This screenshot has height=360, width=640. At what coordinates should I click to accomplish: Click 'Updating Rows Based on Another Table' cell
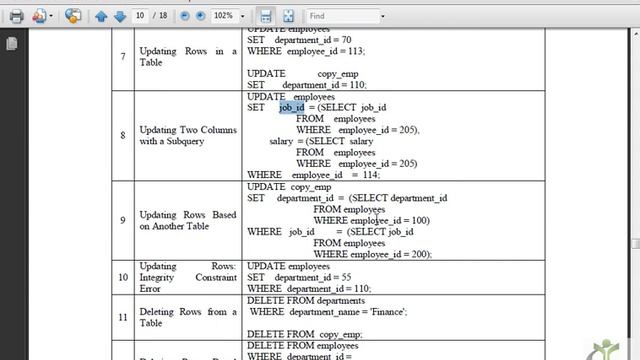tap(188, 220)
